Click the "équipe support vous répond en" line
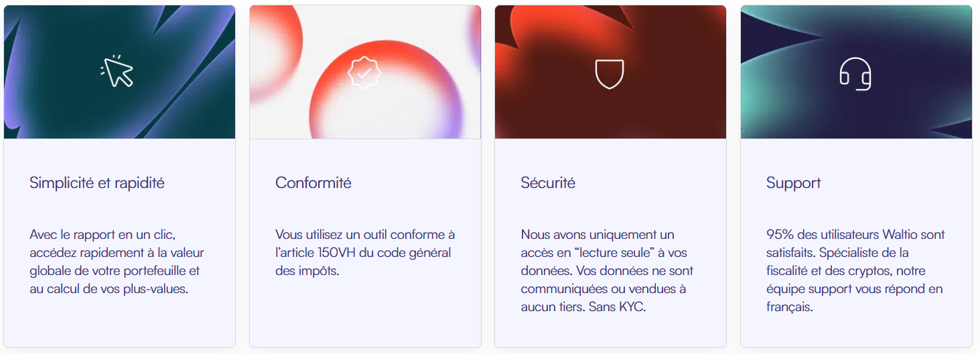Viewport: 980px width, 354px height. [x=854, y=290]
